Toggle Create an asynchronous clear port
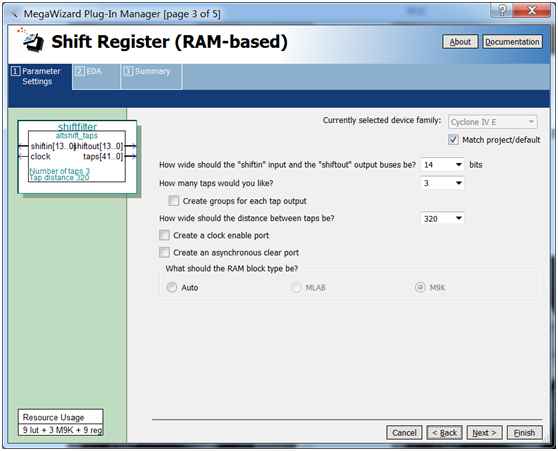This screenshot has height=451, width=558. click(x=164, y=252)
